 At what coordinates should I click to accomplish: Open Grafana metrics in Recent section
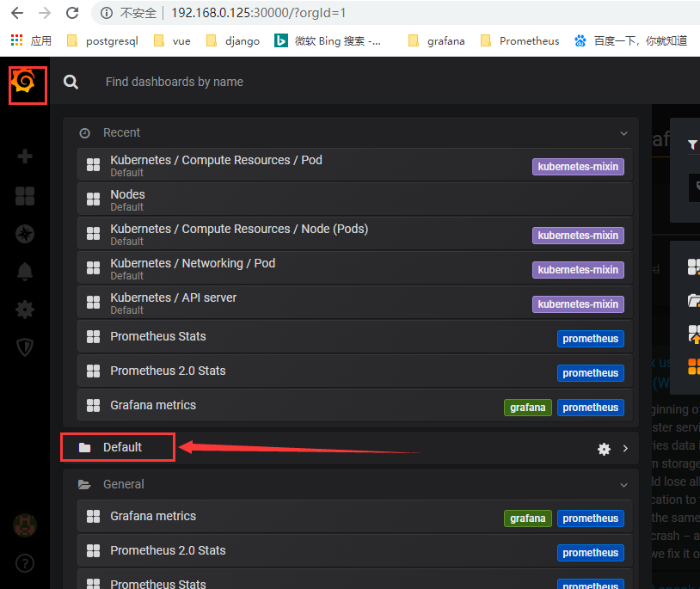[x=355, y=405]
